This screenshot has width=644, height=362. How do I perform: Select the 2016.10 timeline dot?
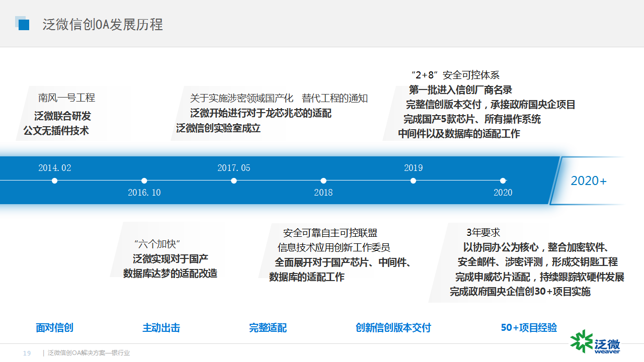pyautogui.click(x=144, y=180)
